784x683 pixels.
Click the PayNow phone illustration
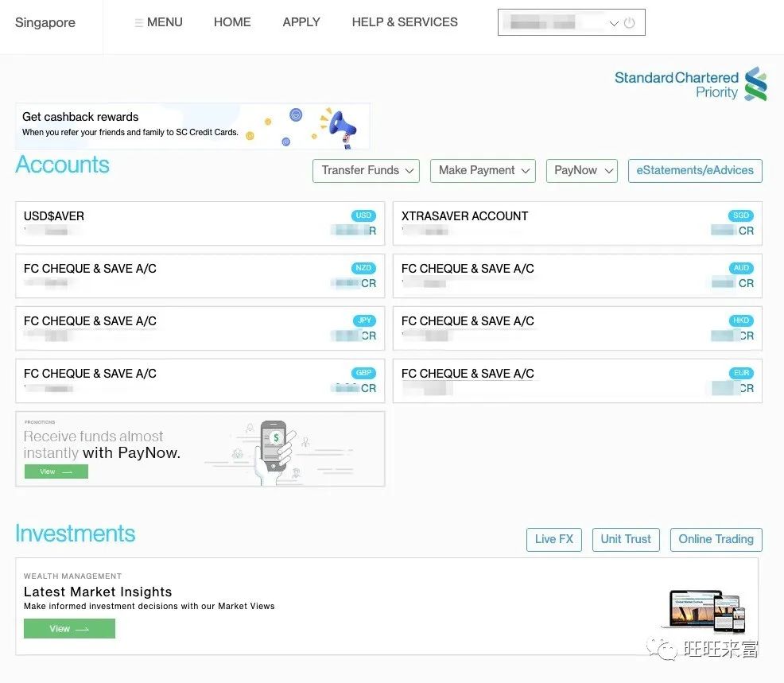[274, 452]
